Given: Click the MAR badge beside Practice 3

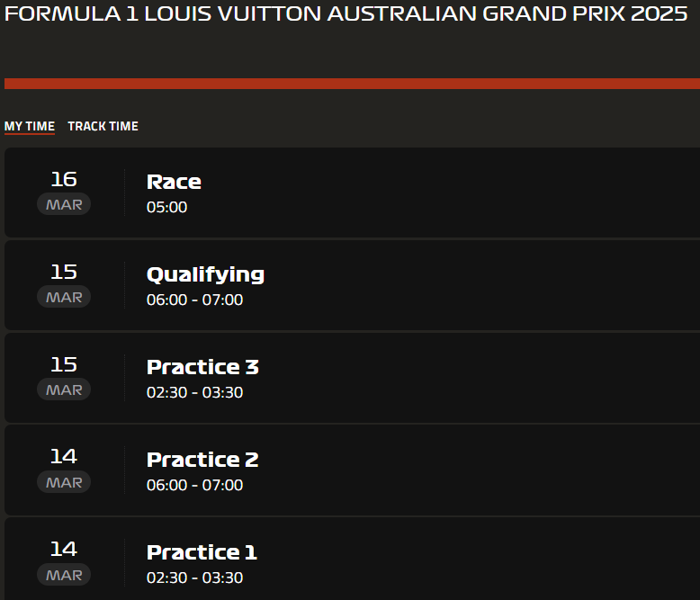Looking at the screenshot, I should pos(64,390).
